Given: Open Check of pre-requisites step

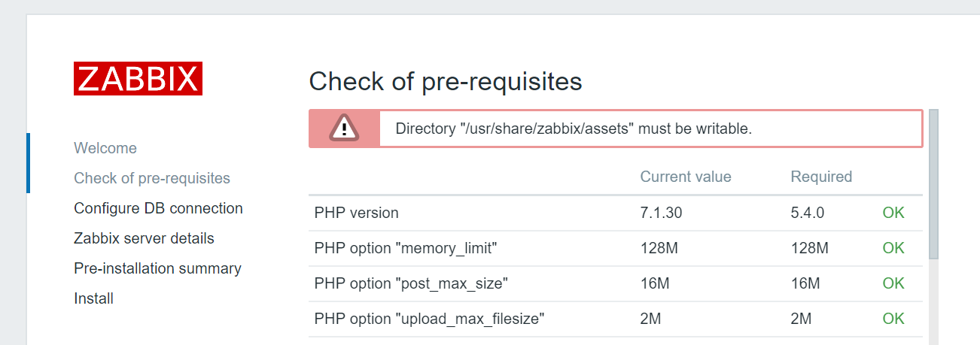Looking at the screenshot, I should coord(152,178).
